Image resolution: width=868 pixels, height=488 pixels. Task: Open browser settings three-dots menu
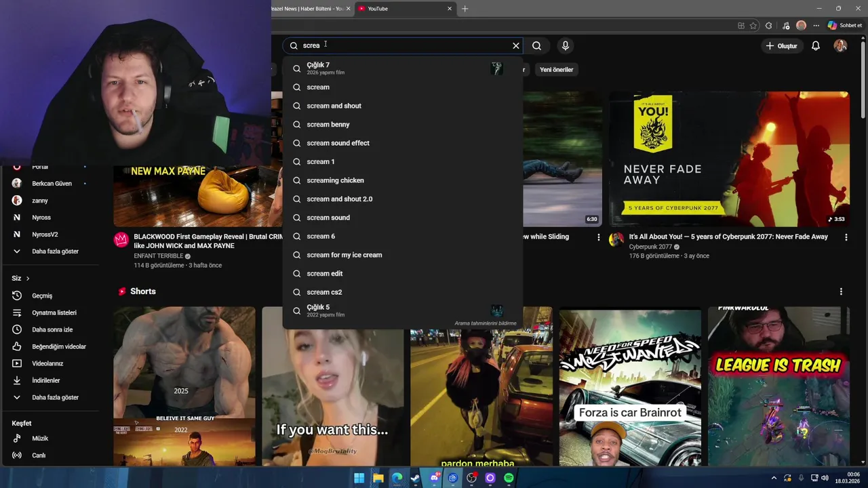tap(817, 26)
